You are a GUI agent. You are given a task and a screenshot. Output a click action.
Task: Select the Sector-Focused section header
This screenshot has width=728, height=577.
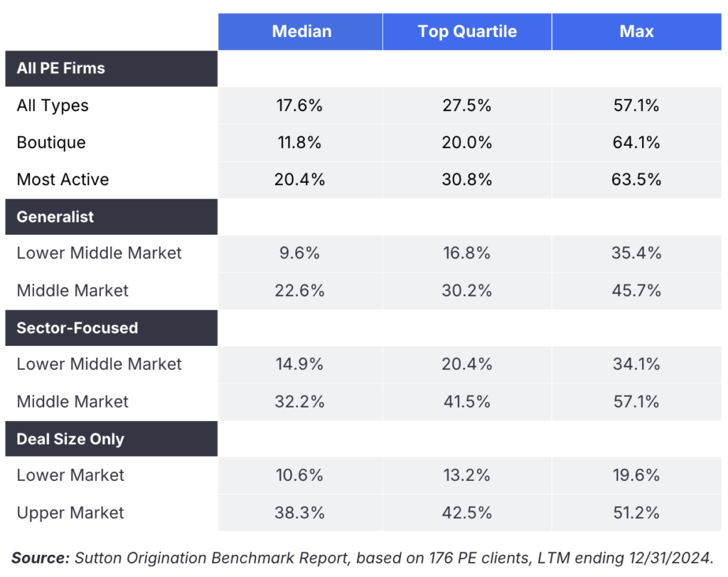coord(77,328)
